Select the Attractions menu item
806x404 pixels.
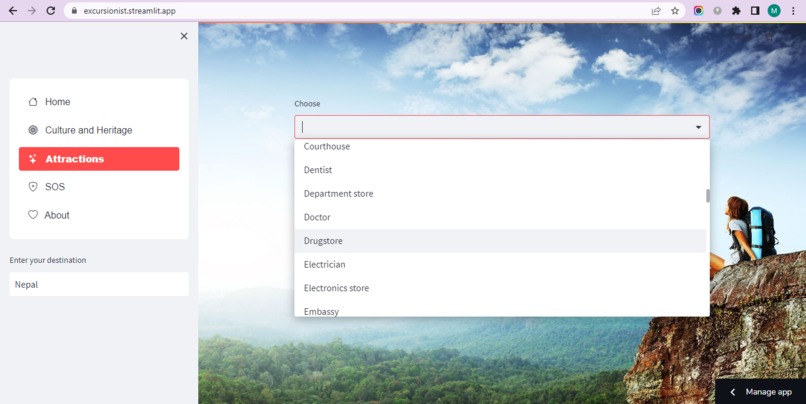(x=99, y=159)
